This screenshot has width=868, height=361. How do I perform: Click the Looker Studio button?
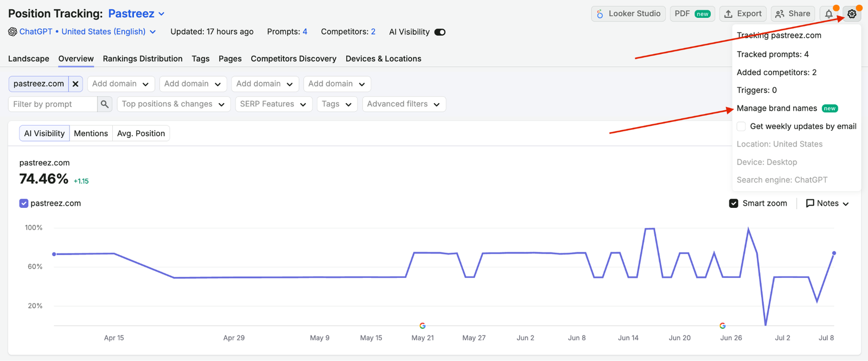coord(628,14)
